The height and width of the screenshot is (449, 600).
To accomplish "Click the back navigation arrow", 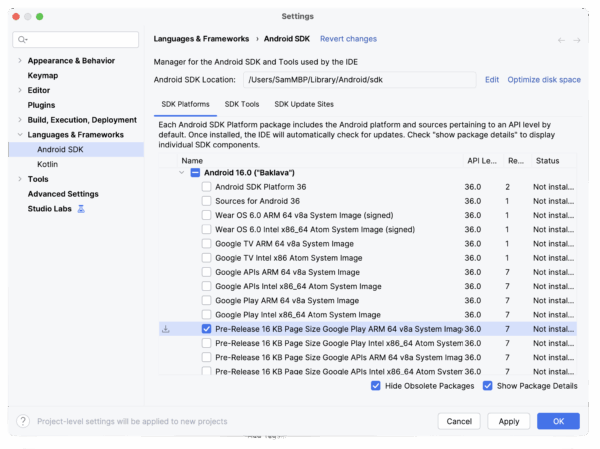I will pyautogui.click(x=561, y=40).
